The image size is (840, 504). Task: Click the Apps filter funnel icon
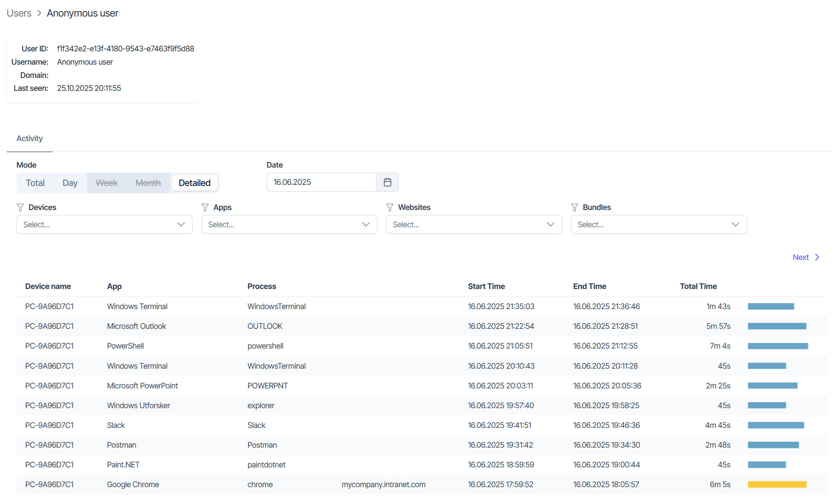205,207
